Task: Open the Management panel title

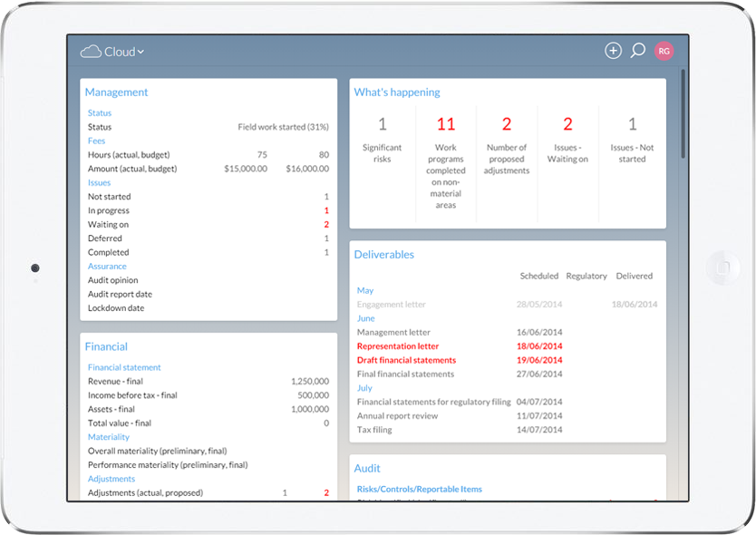Action: [x=116, y=92]
